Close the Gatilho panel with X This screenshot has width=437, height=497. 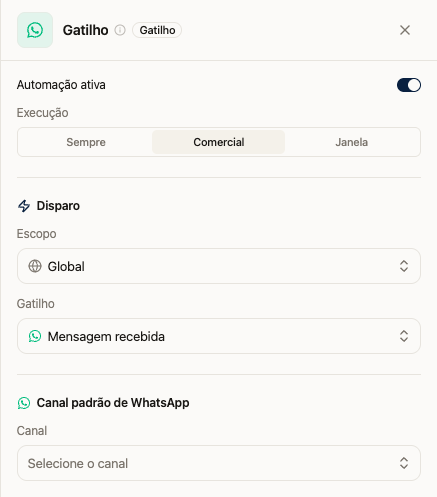click(x=405, y=30)
